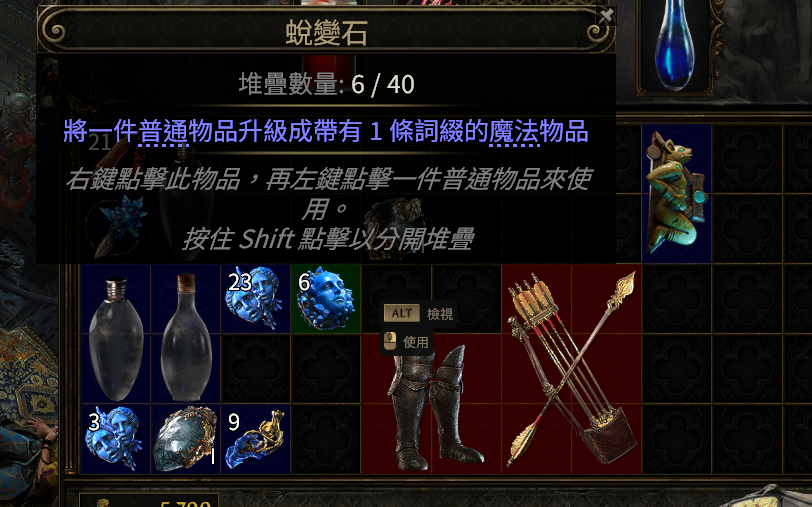The height and width of the screenshot is (507, 812).
Task: Click the gold amount counter at bottom
Action: pos(185,502)
